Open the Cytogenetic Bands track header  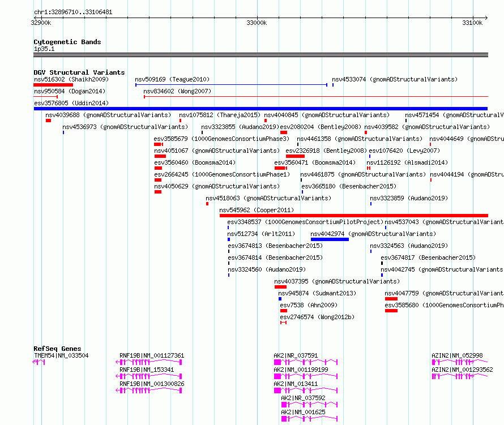tap(67, 42)
